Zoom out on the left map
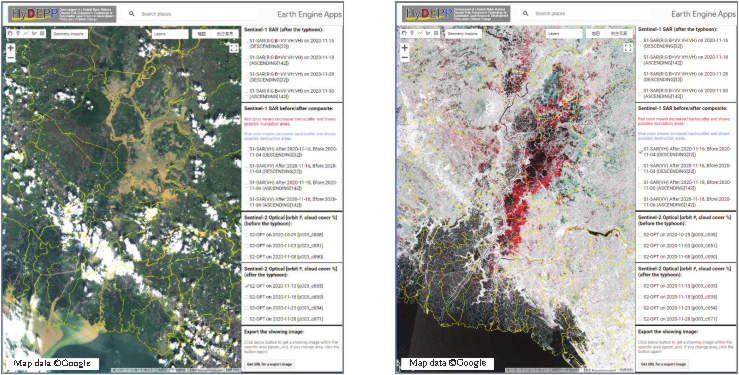 pos(11,57)
